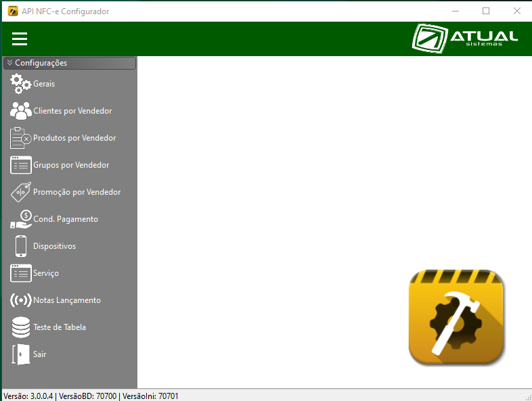
Task: Click the Notas Lançamento broadcast icon
Action: click(21, 300)
